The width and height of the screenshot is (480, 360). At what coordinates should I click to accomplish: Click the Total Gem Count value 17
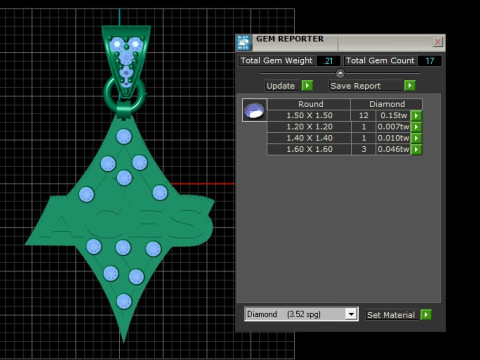430,61
